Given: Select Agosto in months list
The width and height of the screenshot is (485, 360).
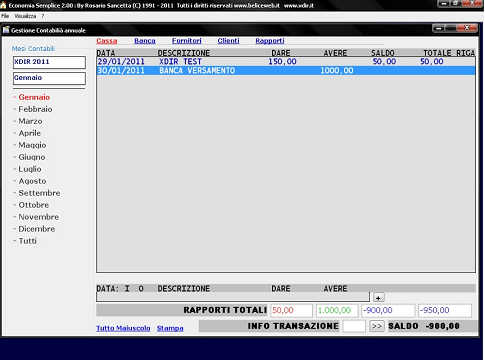Looking at the screenshot, I should [32, 181].
